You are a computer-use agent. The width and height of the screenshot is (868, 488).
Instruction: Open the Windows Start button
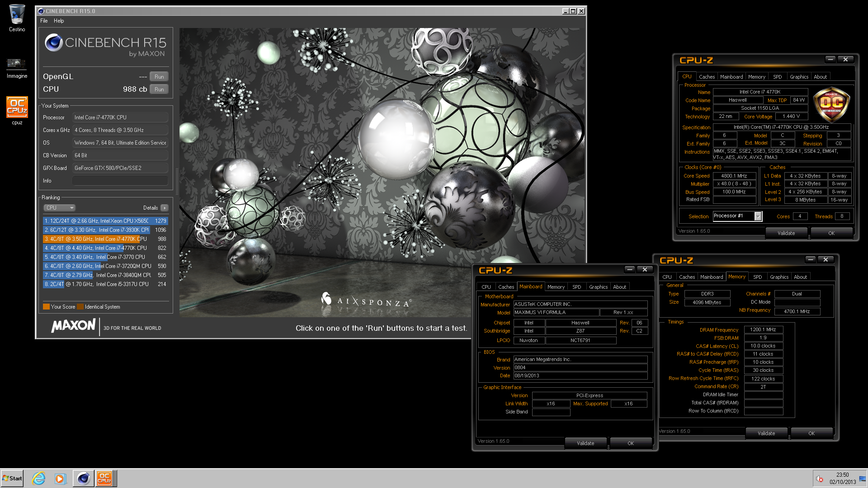coord(12,479)
